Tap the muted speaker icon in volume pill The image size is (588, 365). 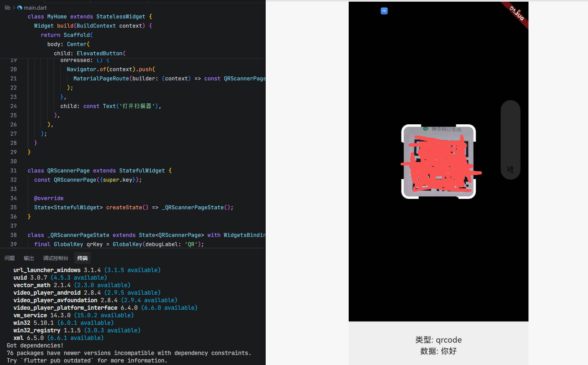(510, 170)
